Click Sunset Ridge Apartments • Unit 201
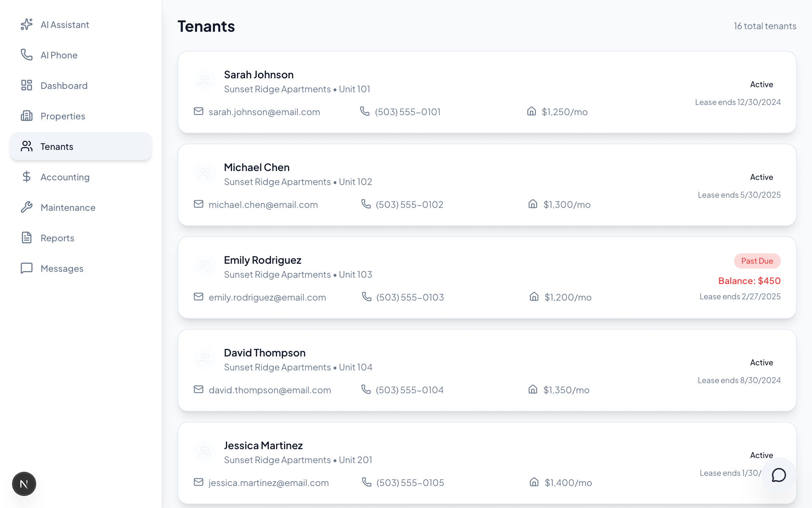The height and width of the screenshot is (508, 812). (298, 460)
